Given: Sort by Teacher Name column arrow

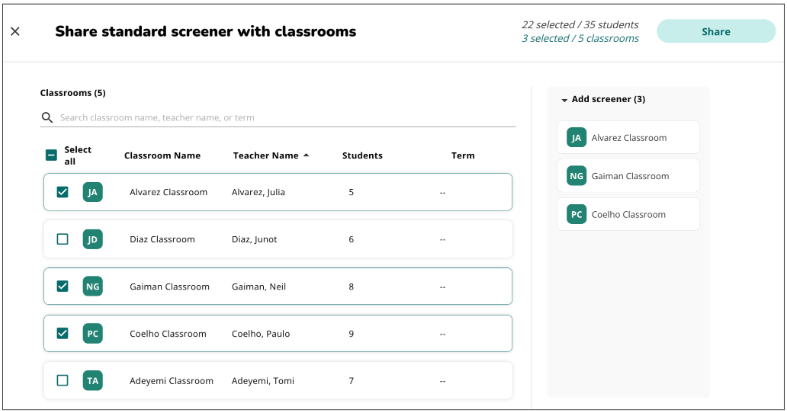Looking at the screenshot, I should pyautogui.click(x=306, y=156).
